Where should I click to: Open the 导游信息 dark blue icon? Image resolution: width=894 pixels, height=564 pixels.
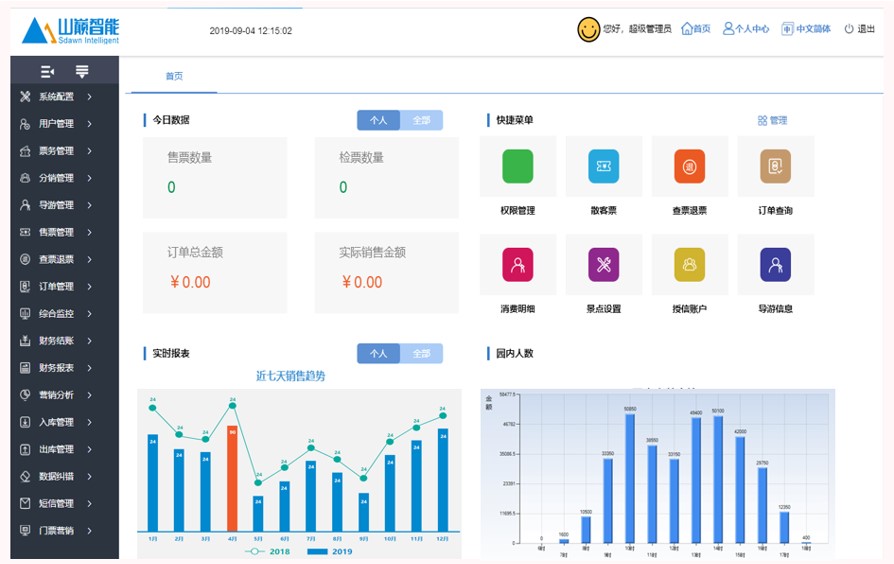[775, 265]
